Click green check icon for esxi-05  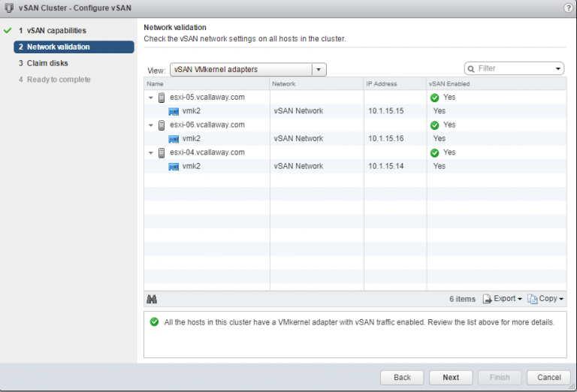[434, 98]
